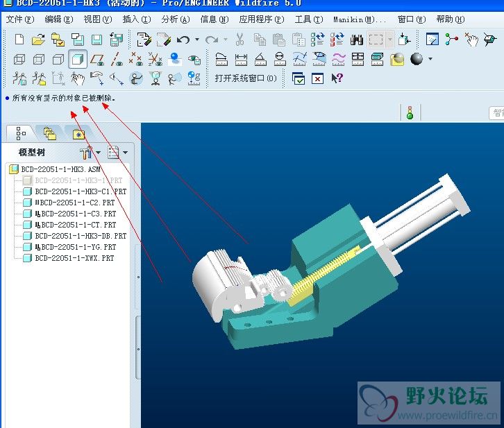Image resolution: width=504 pixels, height=428 pixels.
Task: Open the undo history dropdown arrow
Action: click(197, 40)
